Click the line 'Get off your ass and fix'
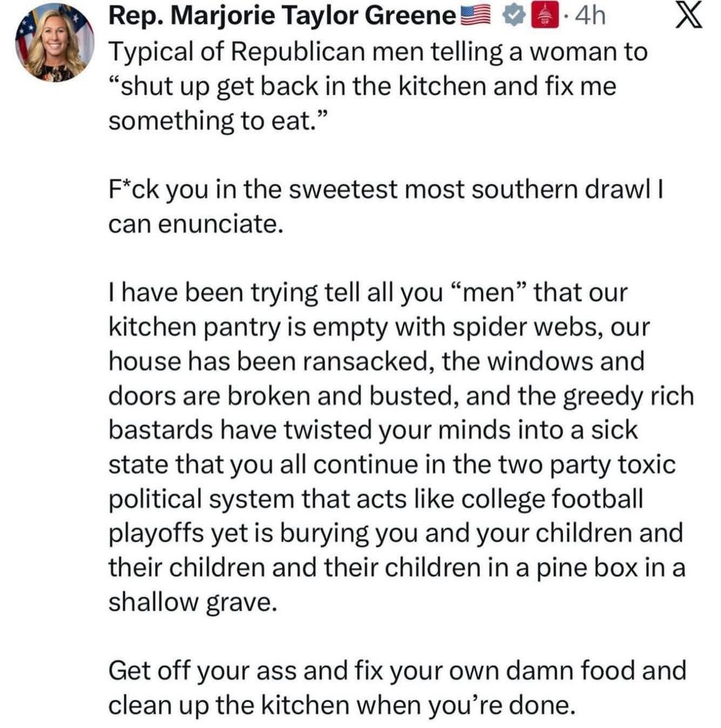Image resolution: width=721 pixels, height=728 pixels. [397, 671]
